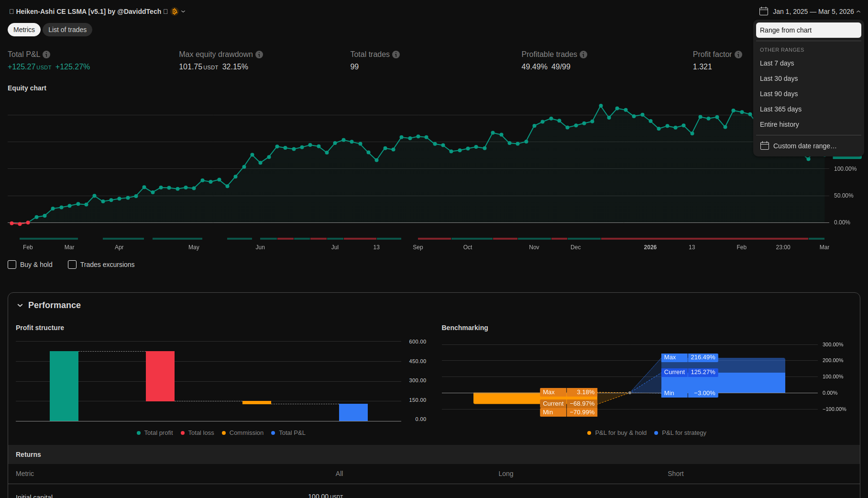Toggle Total profit series in legend

pos(155,433)
